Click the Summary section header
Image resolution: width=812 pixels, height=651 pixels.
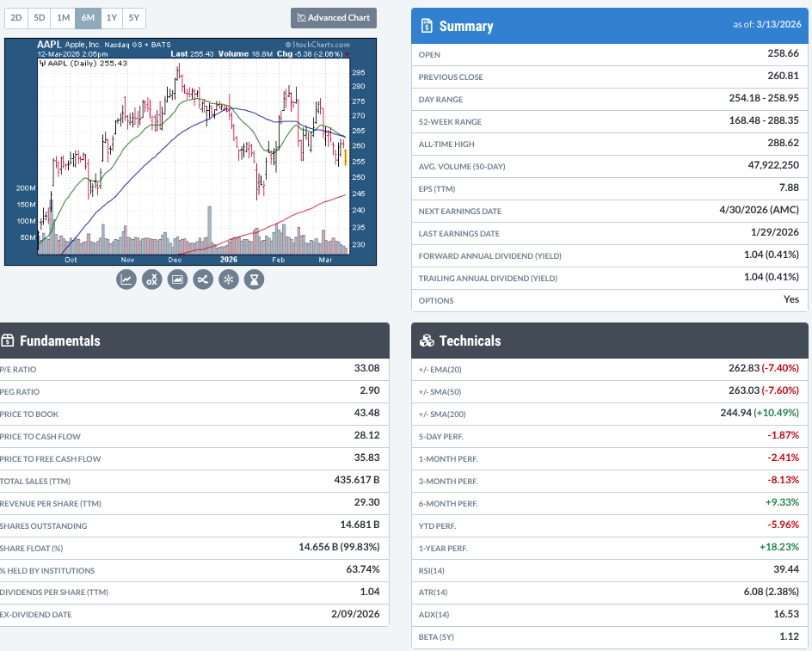pos(610,26)
